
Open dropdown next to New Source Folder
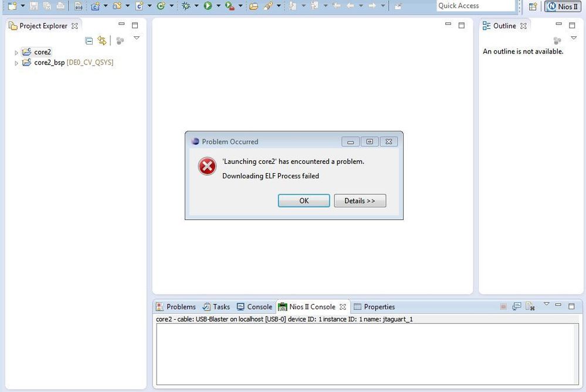(x=127, y=6)
